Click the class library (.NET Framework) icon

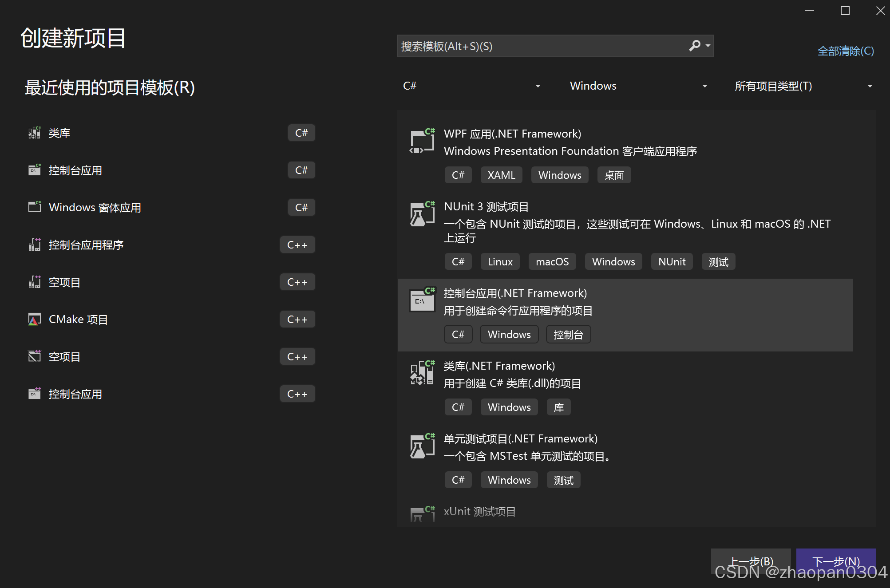(x=422, y=373)
